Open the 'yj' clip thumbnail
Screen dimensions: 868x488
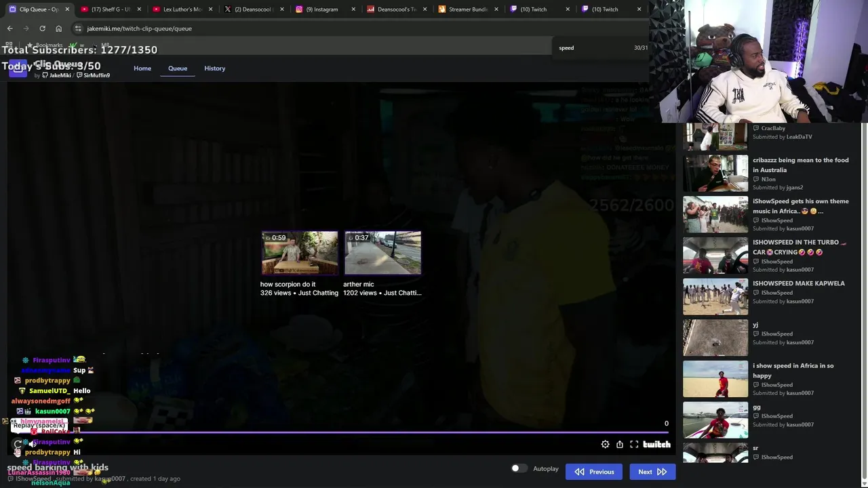[715, 338]
